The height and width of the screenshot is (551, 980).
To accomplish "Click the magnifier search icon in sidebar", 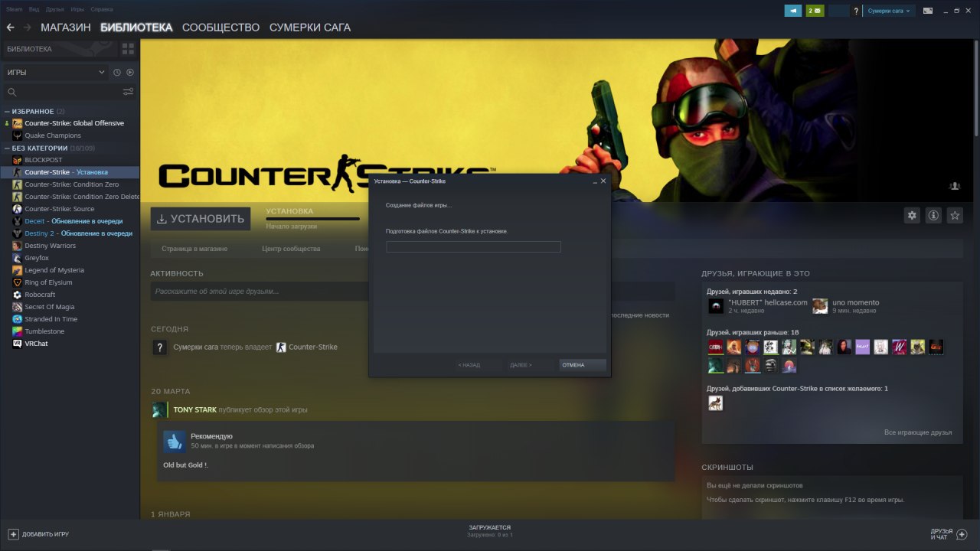I will coord(11,92).
